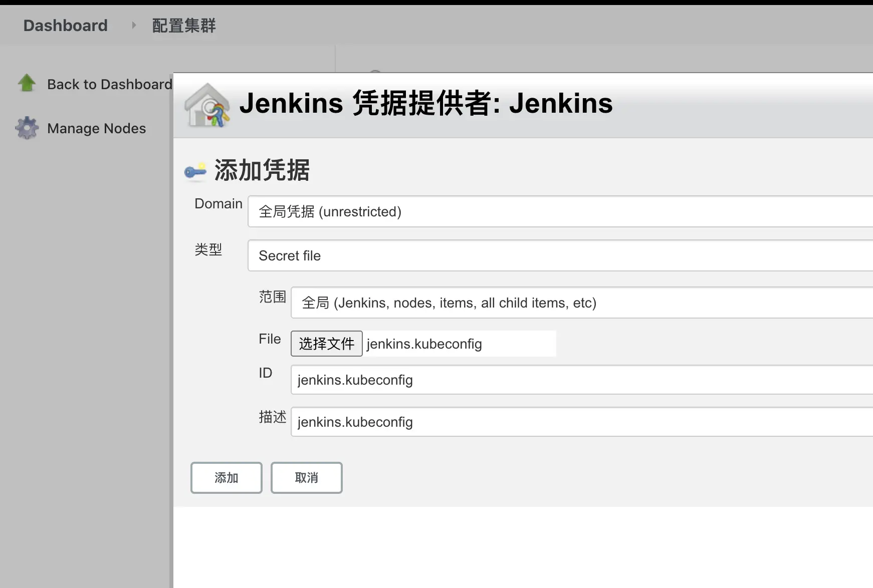Click the green Back to Dashboard arrow icon
This screenshot has height=588, width=873.
click(x=27, y=83)
